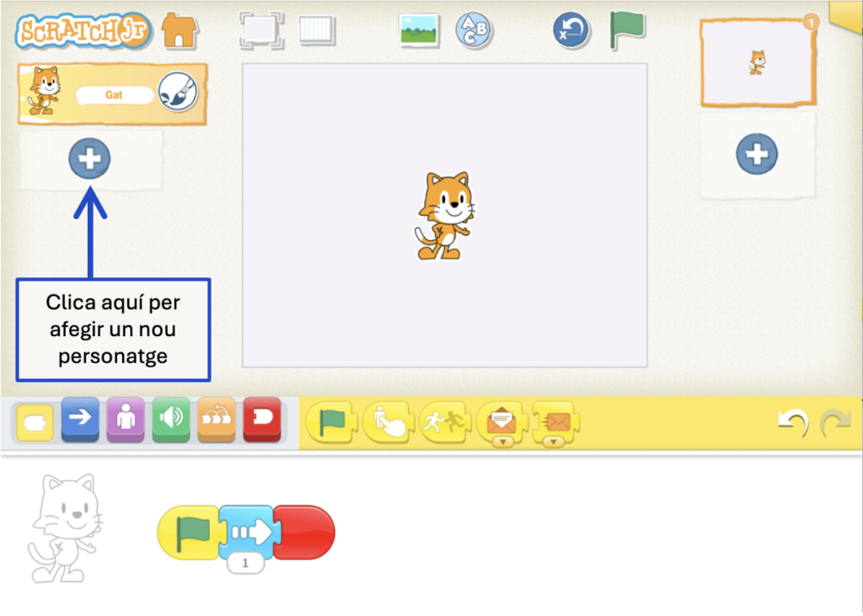This screenshot has height=616, width=863.
Task: Expand dropdown on the send message block
Action: click(553, 441)
